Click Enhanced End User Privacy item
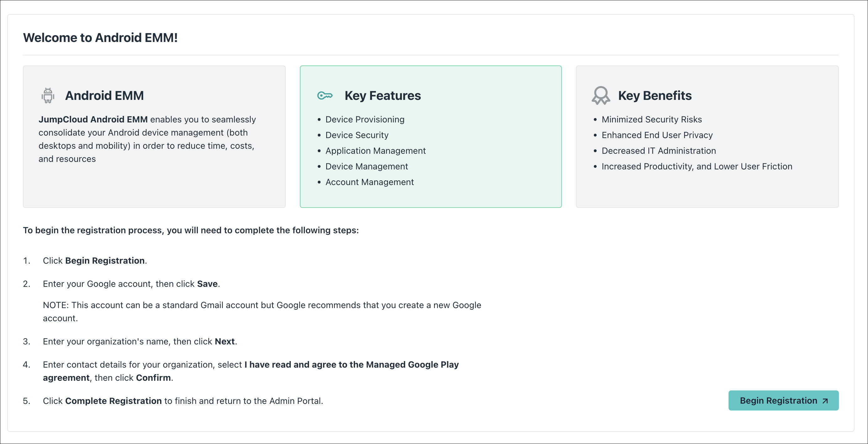The height and width of the screenshot is (444, 868). [657, 135]
